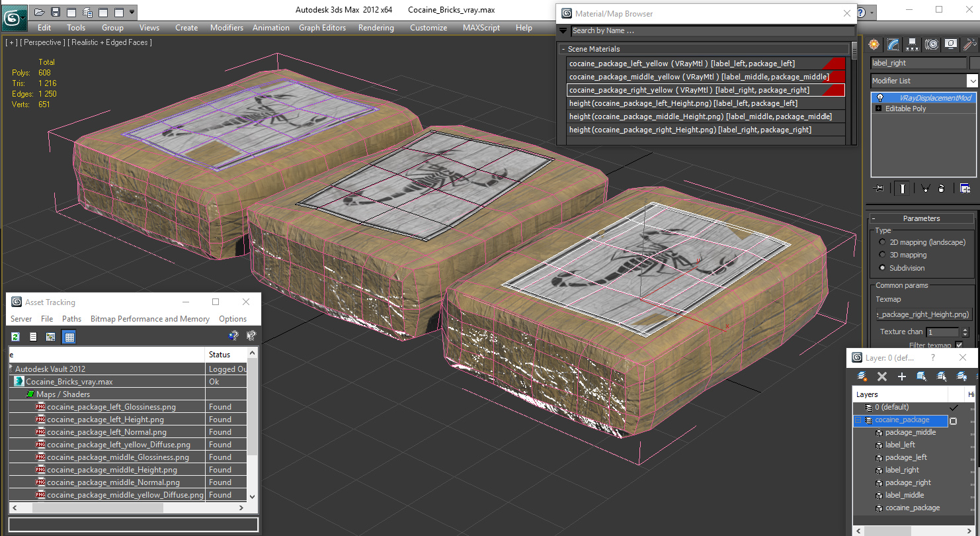Click Texmap button showing package_right_Height.png
The width and height of the screenshot is (980, 536).
coord(923,314)
